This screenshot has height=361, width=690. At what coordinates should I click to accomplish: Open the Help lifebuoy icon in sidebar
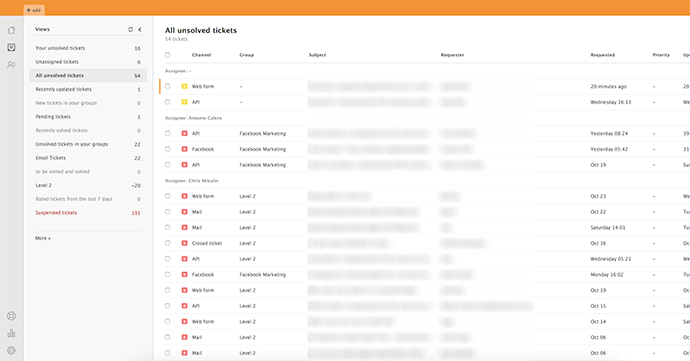tap(11, 316)
